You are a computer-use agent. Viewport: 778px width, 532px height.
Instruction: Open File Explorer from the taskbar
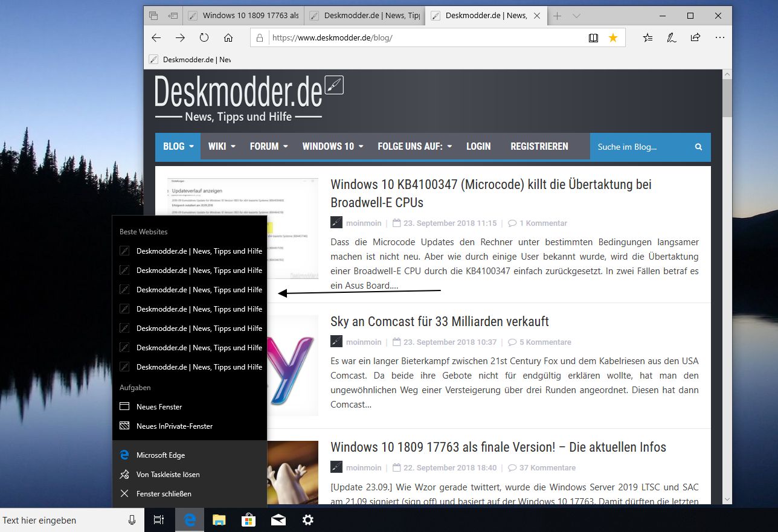(219, 520)
